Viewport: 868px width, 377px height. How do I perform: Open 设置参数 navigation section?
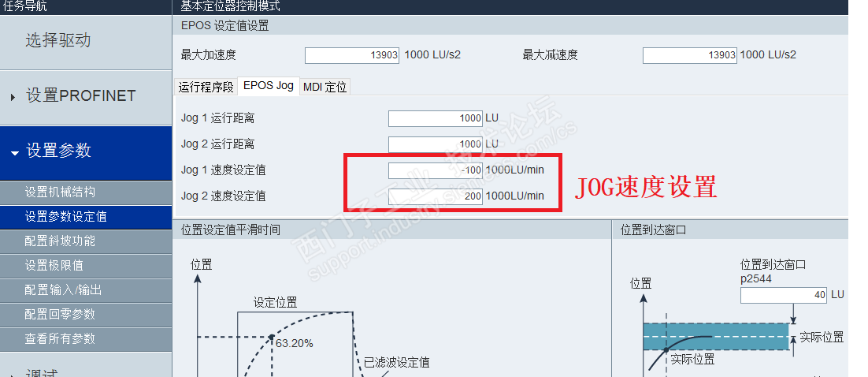pyautogui.click(x=86, y=152)
